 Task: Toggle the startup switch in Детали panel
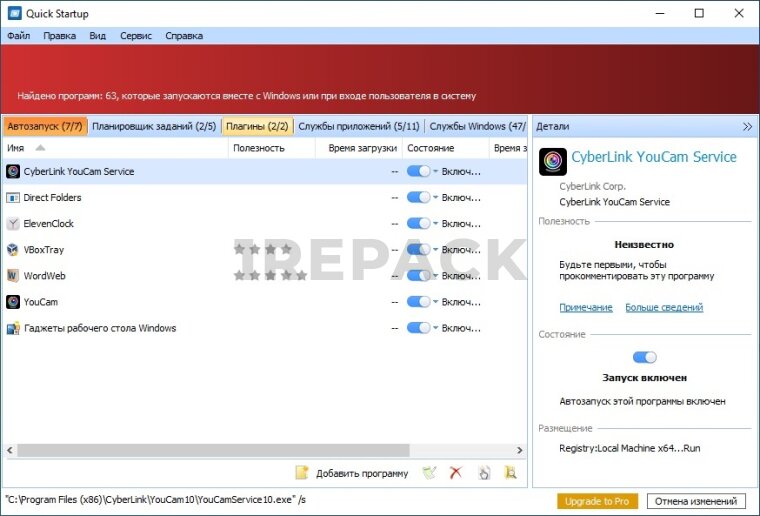[644, 357]
